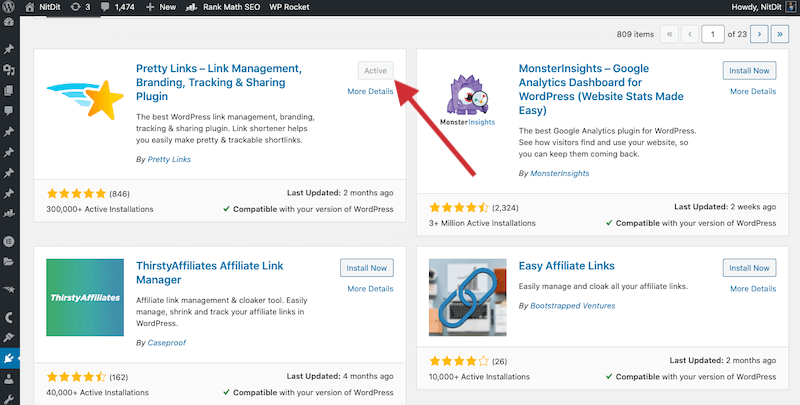Click the ThirstyAffiliates green logo
The image size is (800, 405).
click(85, 297)
